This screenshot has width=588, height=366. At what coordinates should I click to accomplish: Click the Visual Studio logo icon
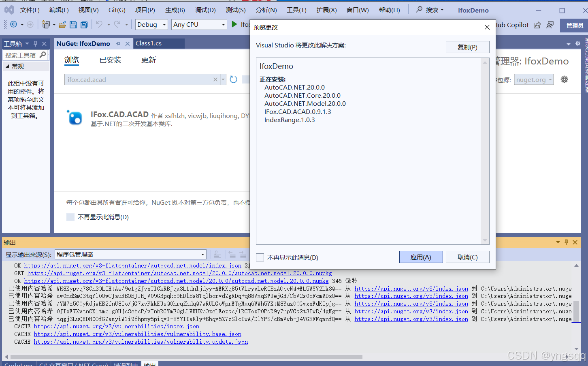[9, 10]
